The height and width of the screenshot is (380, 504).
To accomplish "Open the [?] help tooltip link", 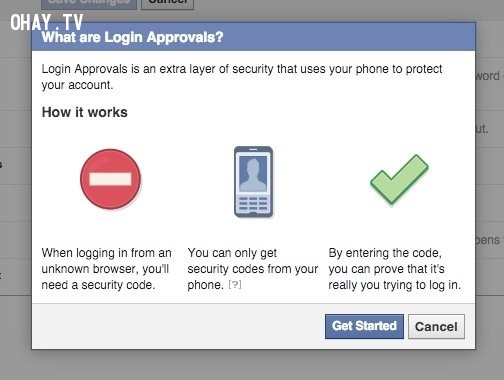I will click(235, 285).
